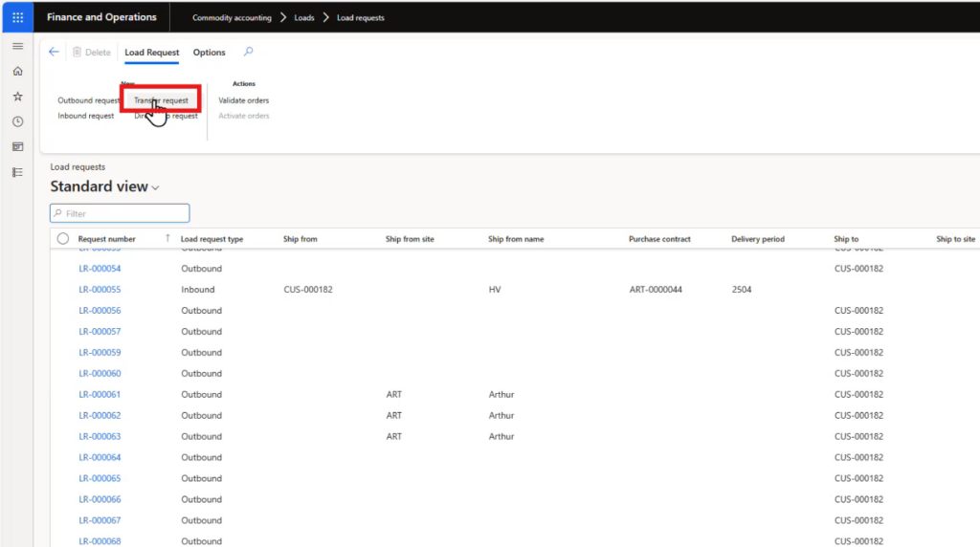This screenshot has height=547, width=980.
Task: Click ART-0000044 purchase contract cell
Action: click(656, 289)
